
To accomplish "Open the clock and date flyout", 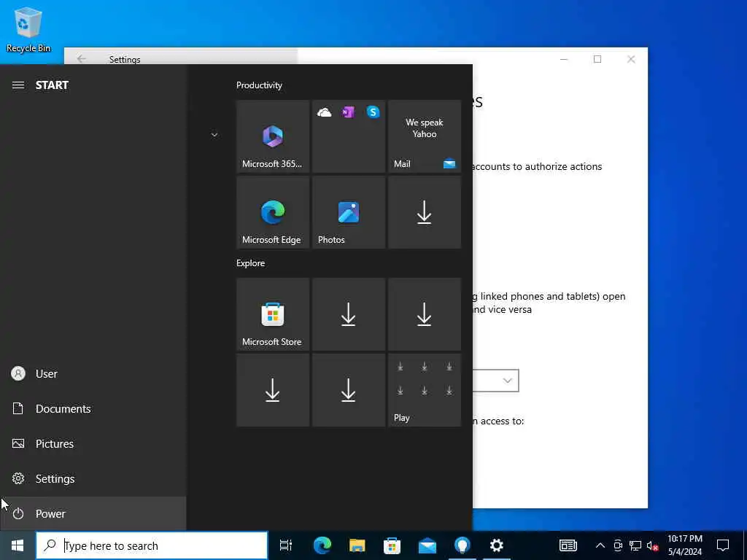I will click(685, 545).
